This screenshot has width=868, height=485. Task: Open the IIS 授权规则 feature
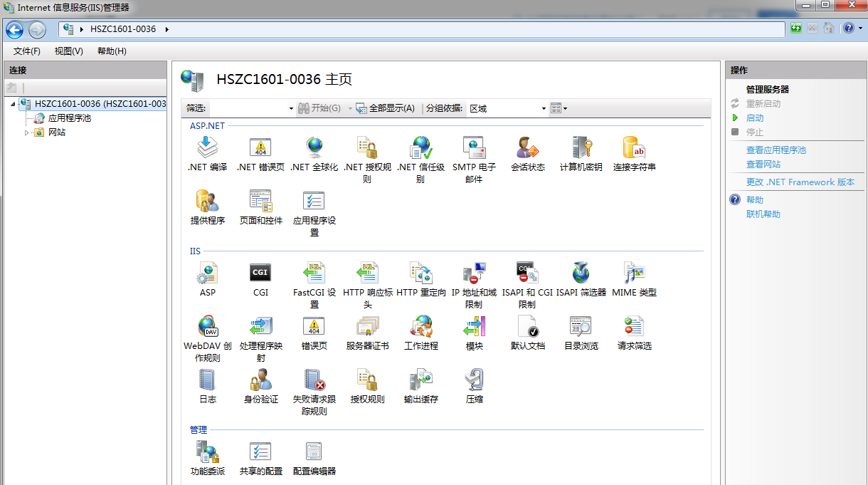(367, 387)
